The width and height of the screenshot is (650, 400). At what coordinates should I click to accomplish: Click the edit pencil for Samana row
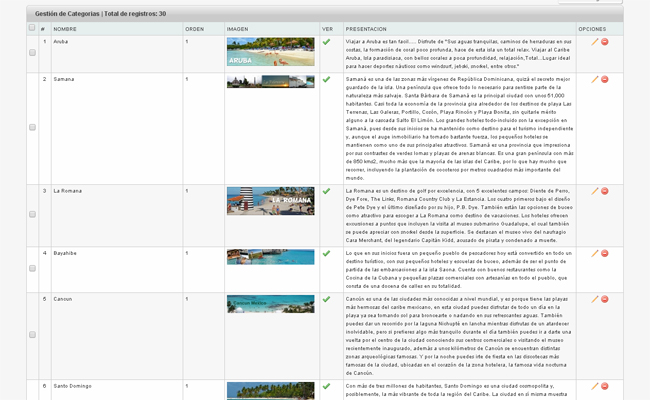[595, 79]
